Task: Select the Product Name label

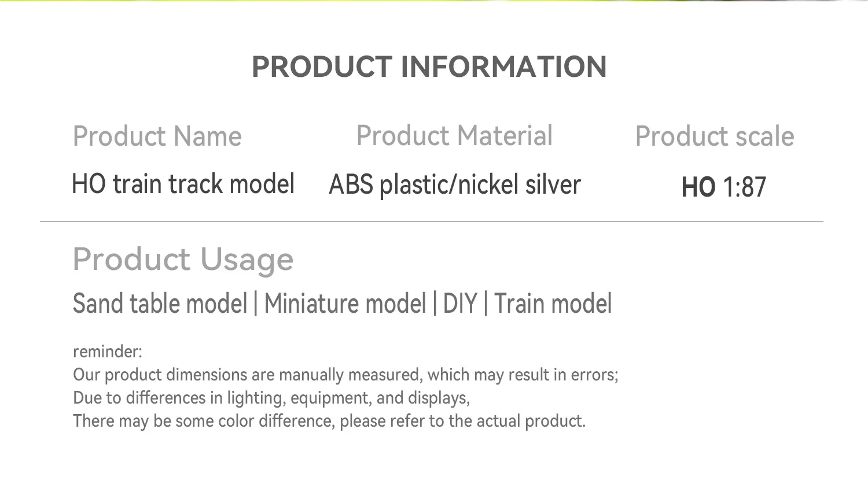Action: click(x=157, y=137)
